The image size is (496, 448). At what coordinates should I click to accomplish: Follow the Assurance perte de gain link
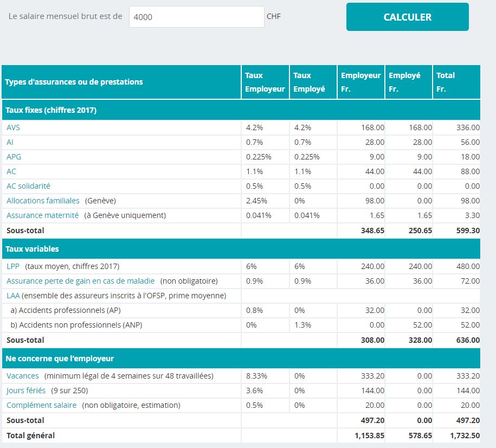point(80,281)
